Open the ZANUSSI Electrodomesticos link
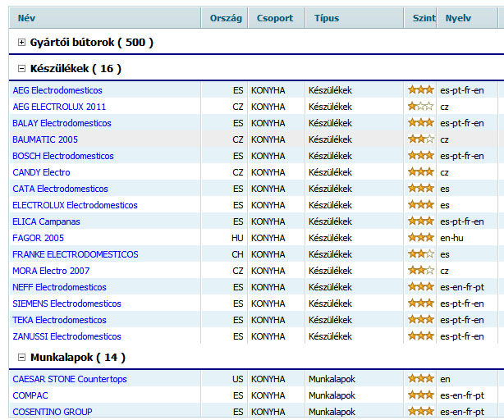The height and width of the screenshot is (420, 504). (66, 336)
